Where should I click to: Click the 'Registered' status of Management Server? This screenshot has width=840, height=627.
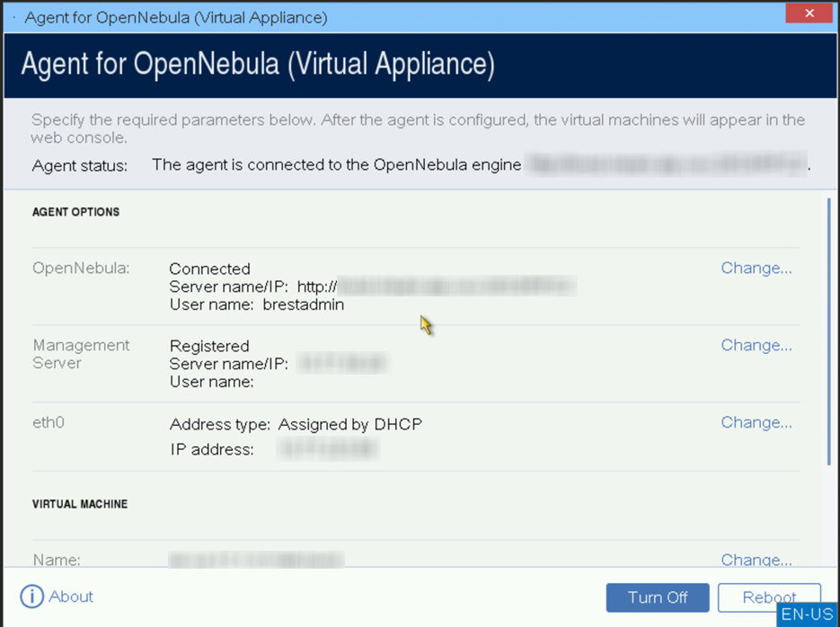(209, 347)
